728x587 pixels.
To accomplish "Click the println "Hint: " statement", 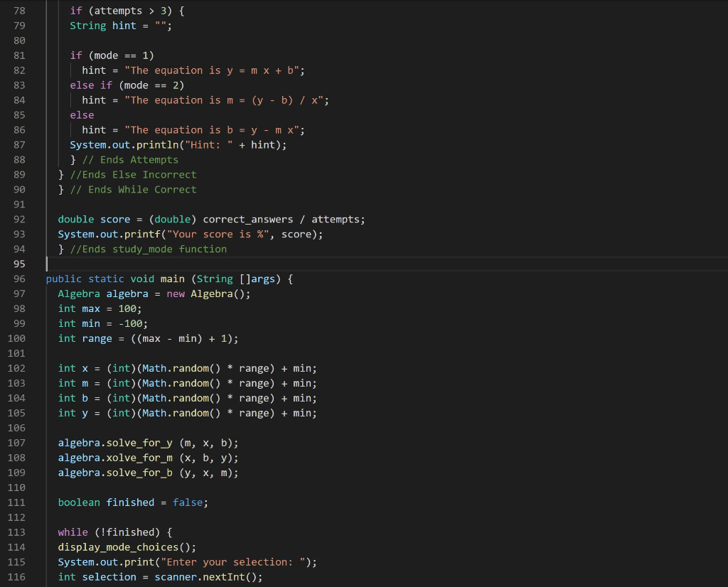I will pos(178,145).
